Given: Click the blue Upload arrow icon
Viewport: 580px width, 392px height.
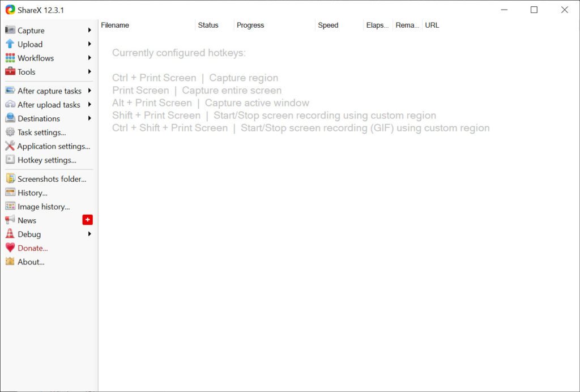Looking at the screenshot, I should (10, 44).
